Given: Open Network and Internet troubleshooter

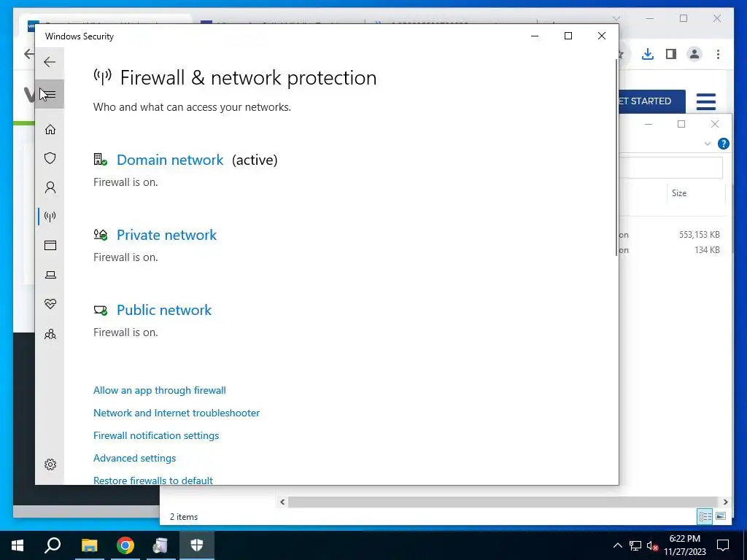Looking at the screenshot, I should click(177, 413).
